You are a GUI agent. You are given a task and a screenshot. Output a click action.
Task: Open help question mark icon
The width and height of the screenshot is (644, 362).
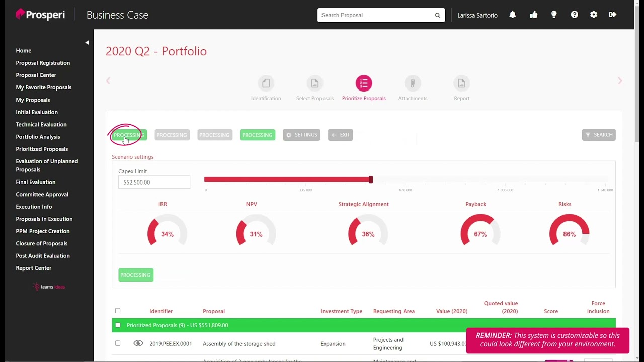(574, 15)
